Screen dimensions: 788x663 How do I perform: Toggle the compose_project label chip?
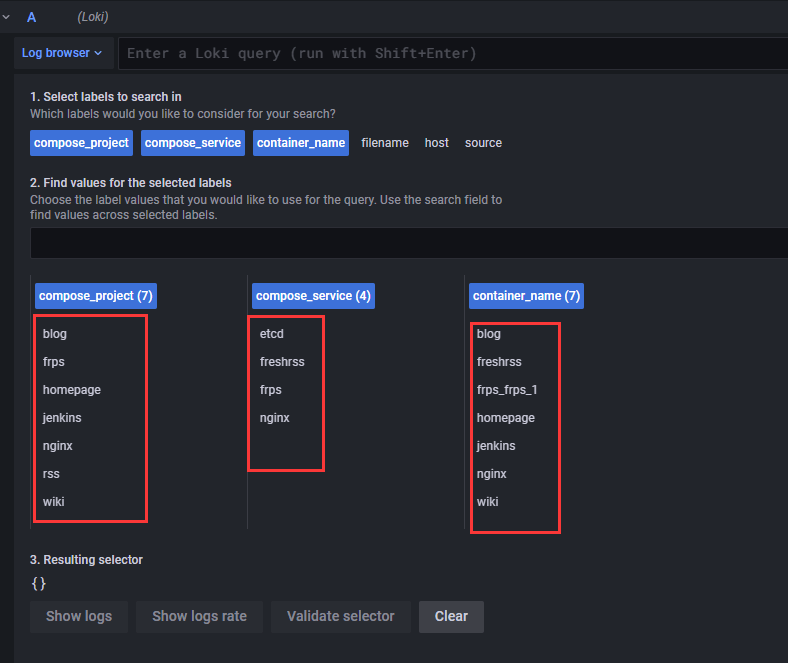[x=82, y=143]
